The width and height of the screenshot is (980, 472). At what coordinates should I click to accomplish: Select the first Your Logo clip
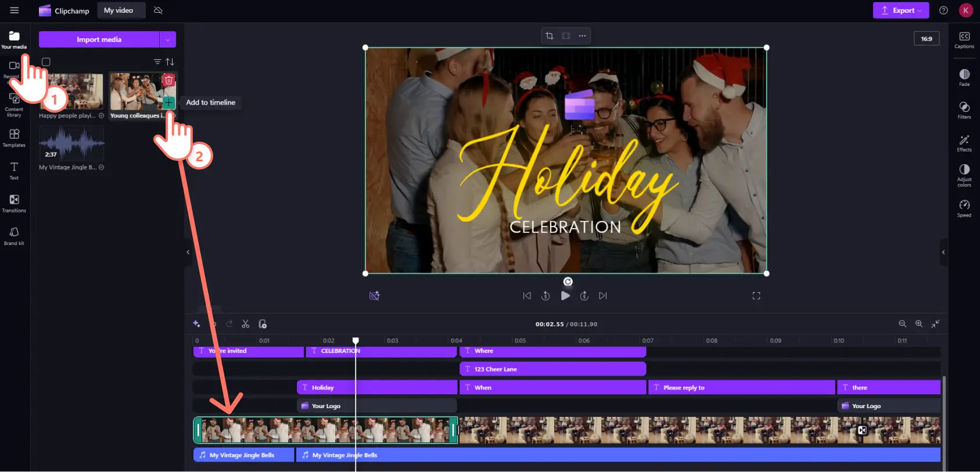377,406
